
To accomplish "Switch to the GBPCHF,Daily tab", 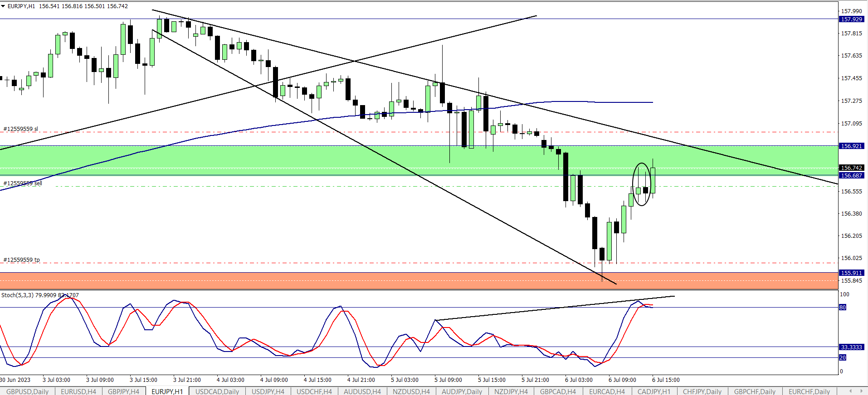I will pyautogui.click(x=755, y=391).
